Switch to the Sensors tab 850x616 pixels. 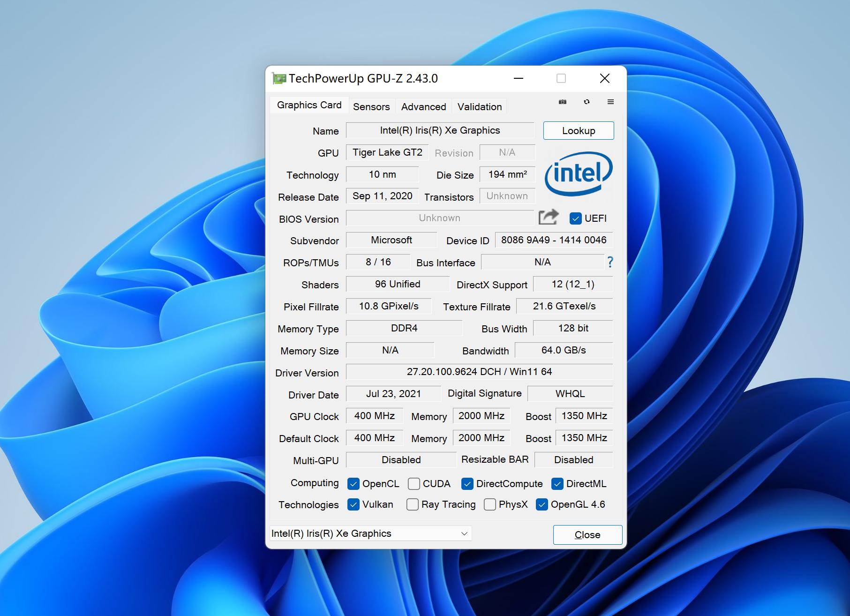pos(371,107)
